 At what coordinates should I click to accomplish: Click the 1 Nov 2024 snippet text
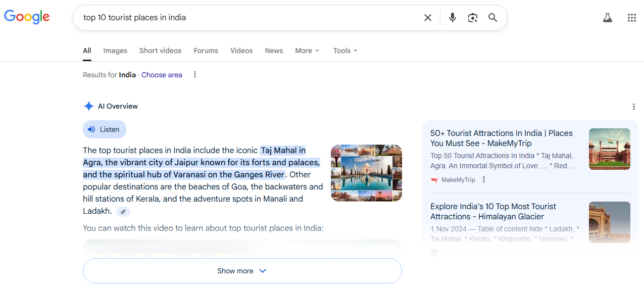point(505,234)
